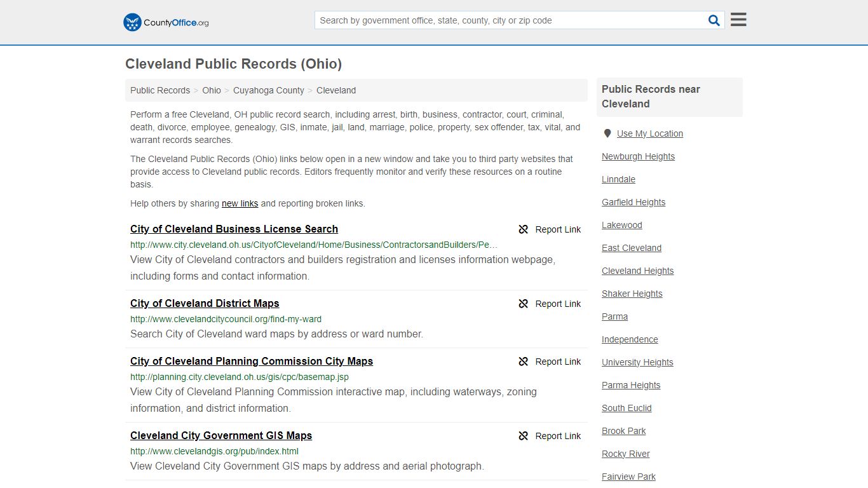
Task: Go to Cuyahoga County breadcrumb
Action: coord(269,90)
